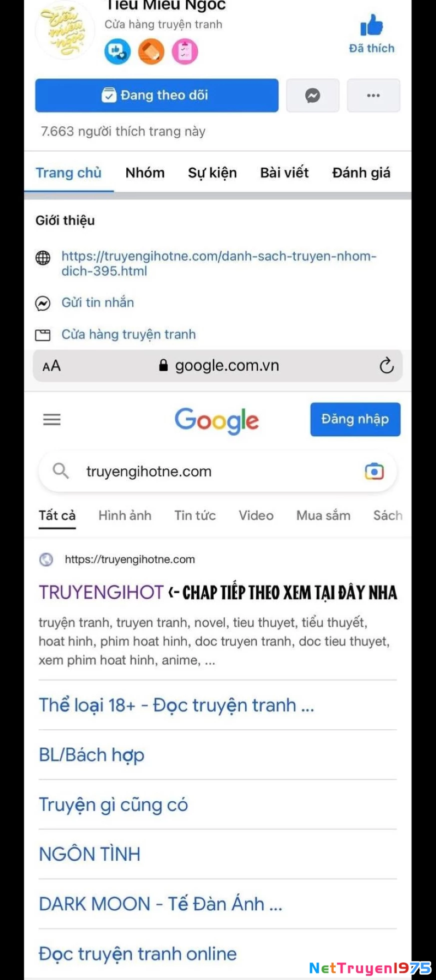Open the NGÔN TÌNH sitelink
Screen dimensions: 436x980
click(x=90, y=854)
